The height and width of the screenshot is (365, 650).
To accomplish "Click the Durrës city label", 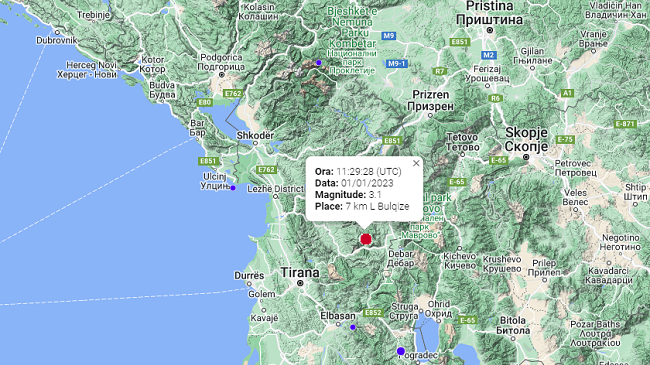I will point(249,275).
